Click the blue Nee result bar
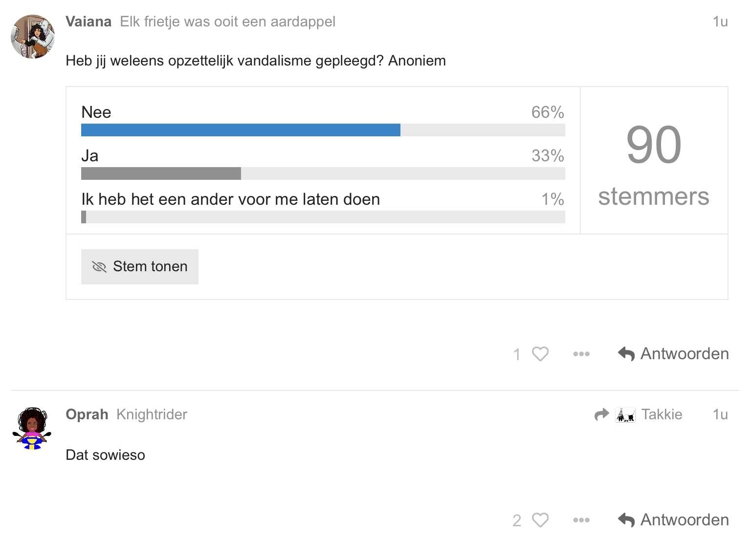This screenshot has height=560, width=751. pos(241,130)
